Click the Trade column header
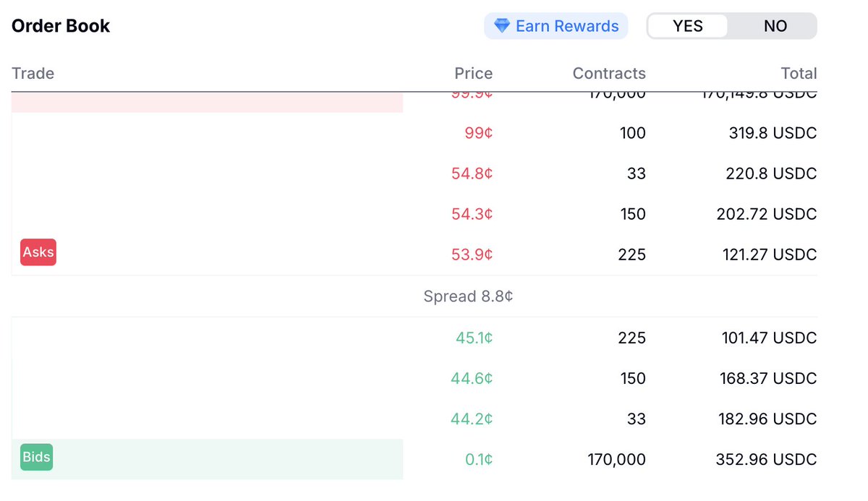868x501 pixels. 33,74
